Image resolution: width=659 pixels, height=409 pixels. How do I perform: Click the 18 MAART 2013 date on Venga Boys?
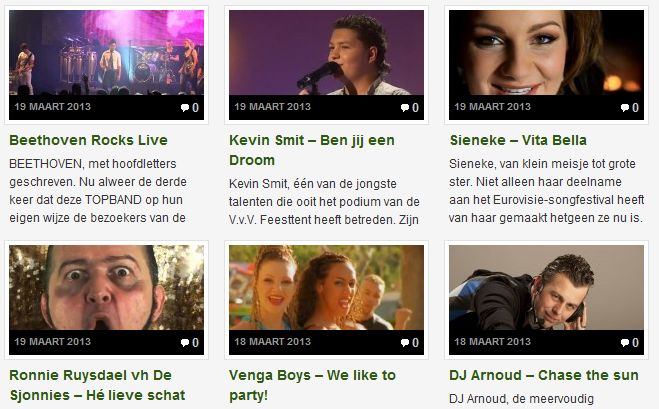point(272,342)
